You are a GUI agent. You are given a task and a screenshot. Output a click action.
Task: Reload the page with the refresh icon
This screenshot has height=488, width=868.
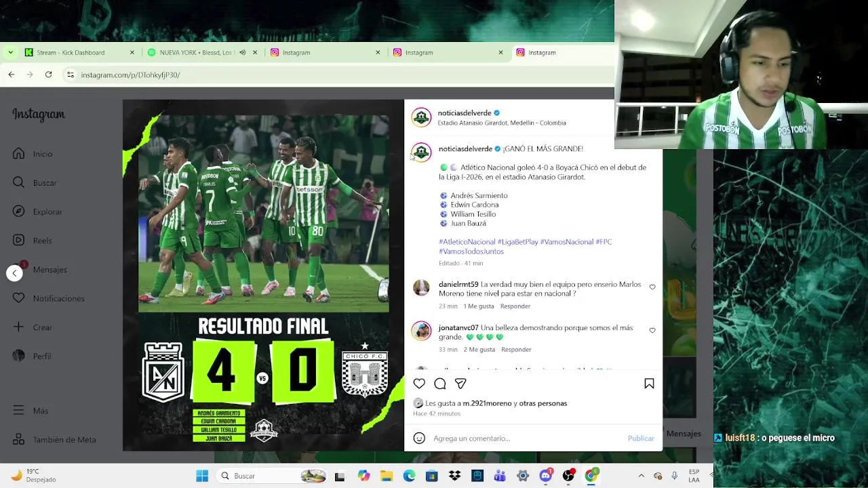(48, 75)
